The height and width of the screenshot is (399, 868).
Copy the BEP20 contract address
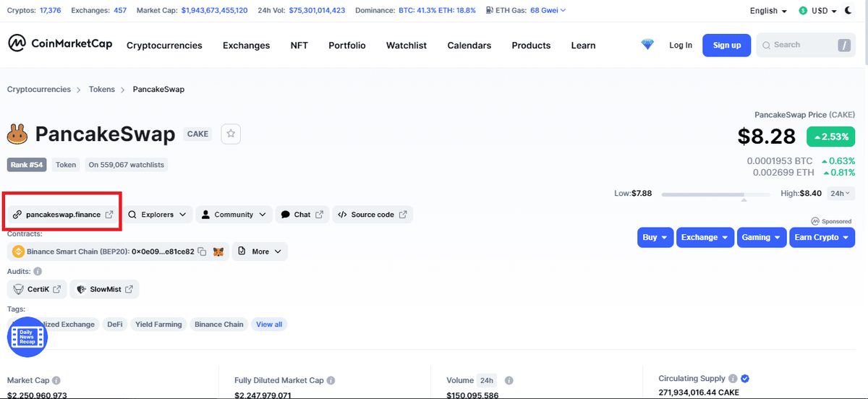pyautogui.click(x=202, y=252)
